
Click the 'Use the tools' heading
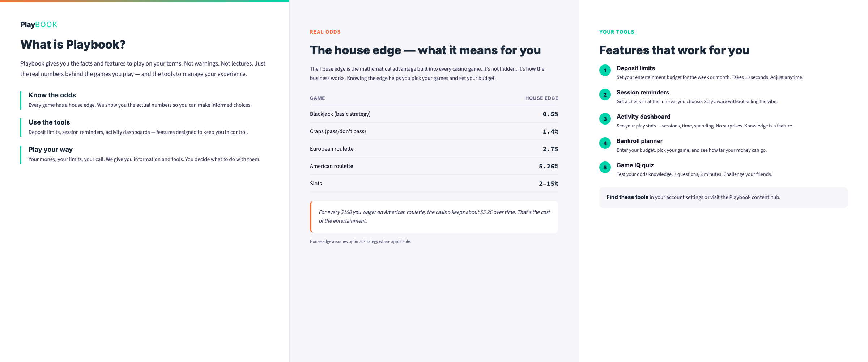click(49, 122)
